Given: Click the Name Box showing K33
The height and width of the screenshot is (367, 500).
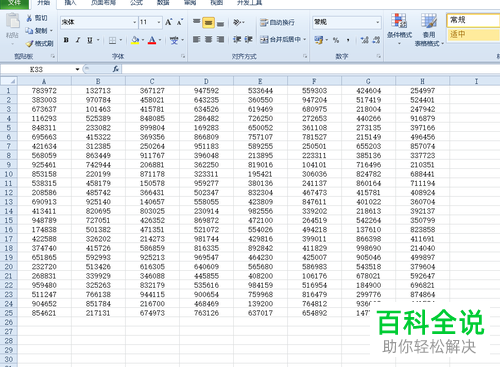Looking at the screenshot, I should tap(37, 69).
